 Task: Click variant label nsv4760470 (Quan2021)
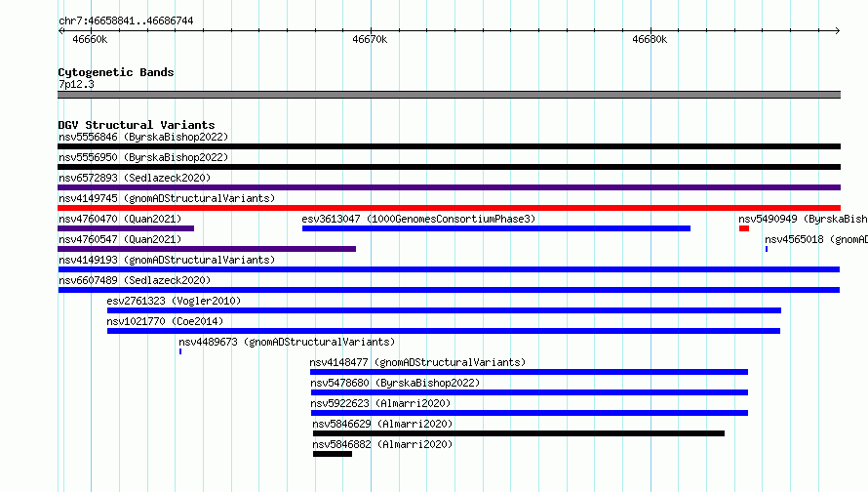[120, 219]
